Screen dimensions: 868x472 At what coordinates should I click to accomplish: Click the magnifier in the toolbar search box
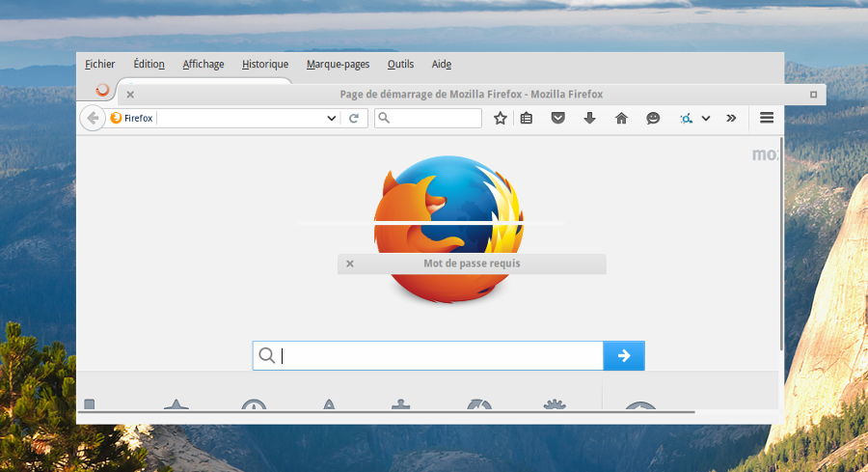[x=384, y=118]
